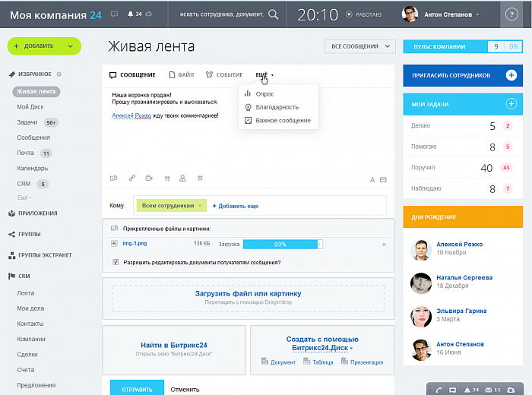Viewport: 532px width, 395px height.
Task: Remove the Всем сотрудникам recipient tag
Action: point(200,205)
